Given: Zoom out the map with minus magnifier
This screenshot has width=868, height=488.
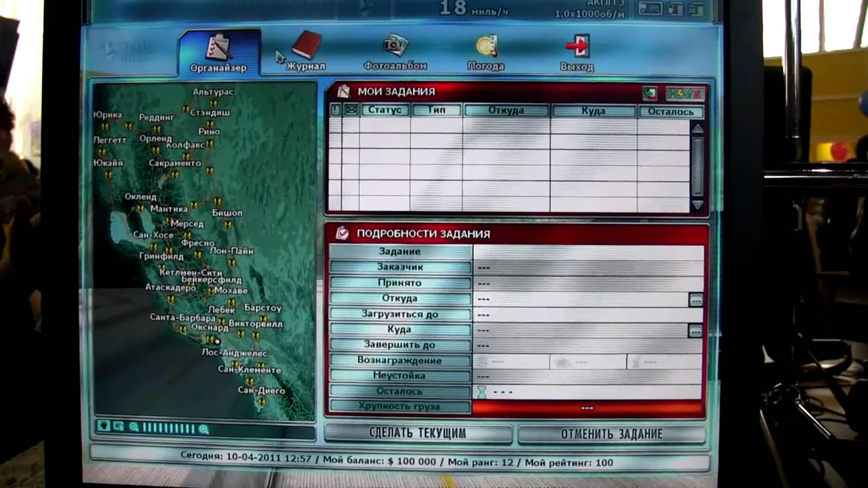Looking at the screenshot, I should coord(134,428).
